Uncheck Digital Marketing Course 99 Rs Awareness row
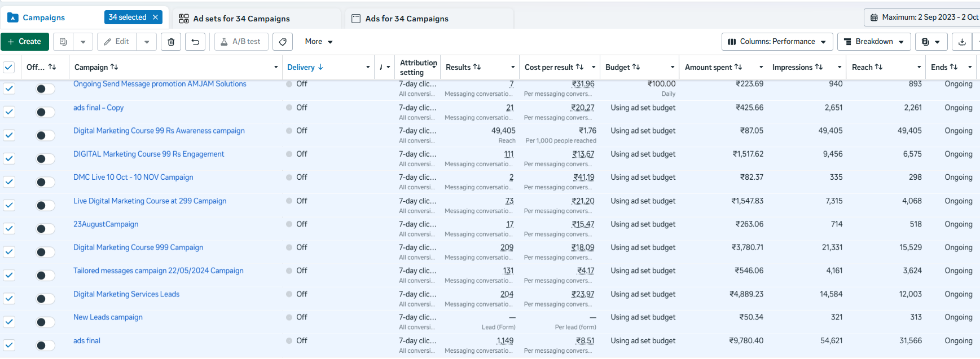 coord(9,135)
